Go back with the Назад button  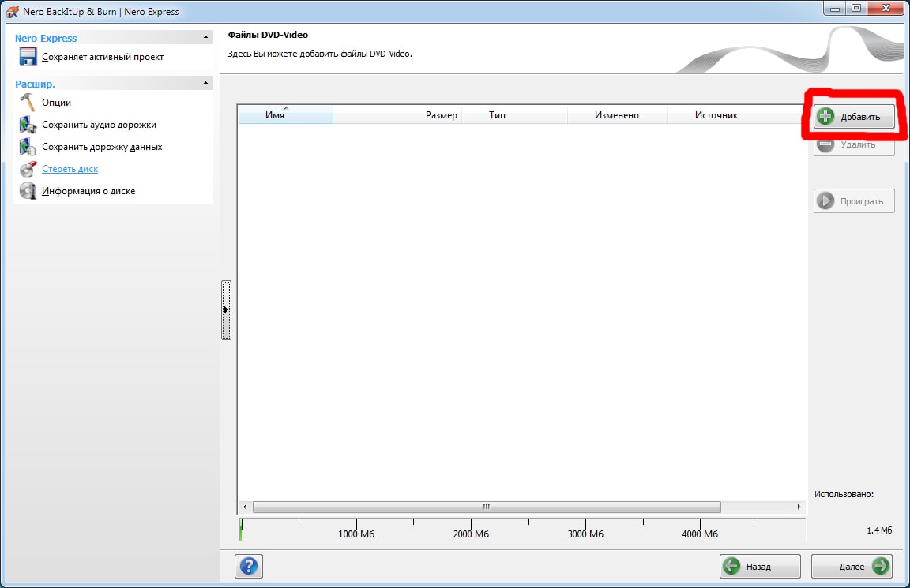[760, 566]
